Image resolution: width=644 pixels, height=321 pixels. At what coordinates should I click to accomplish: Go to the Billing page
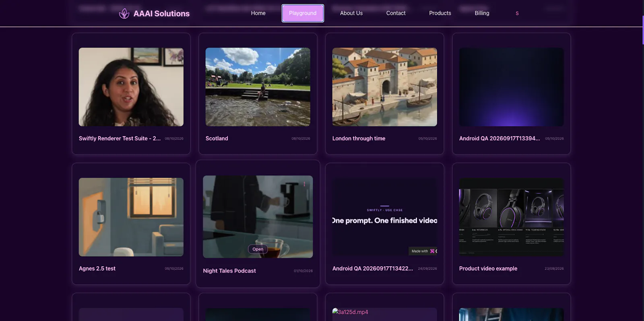pyautogui.click(x=482, y=13)
